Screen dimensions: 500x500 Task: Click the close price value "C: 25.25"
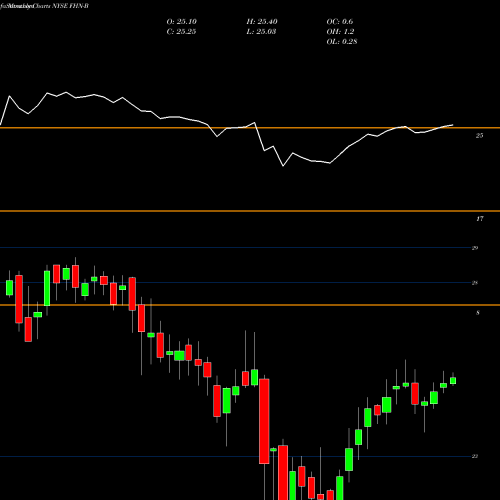click(181, 32)
